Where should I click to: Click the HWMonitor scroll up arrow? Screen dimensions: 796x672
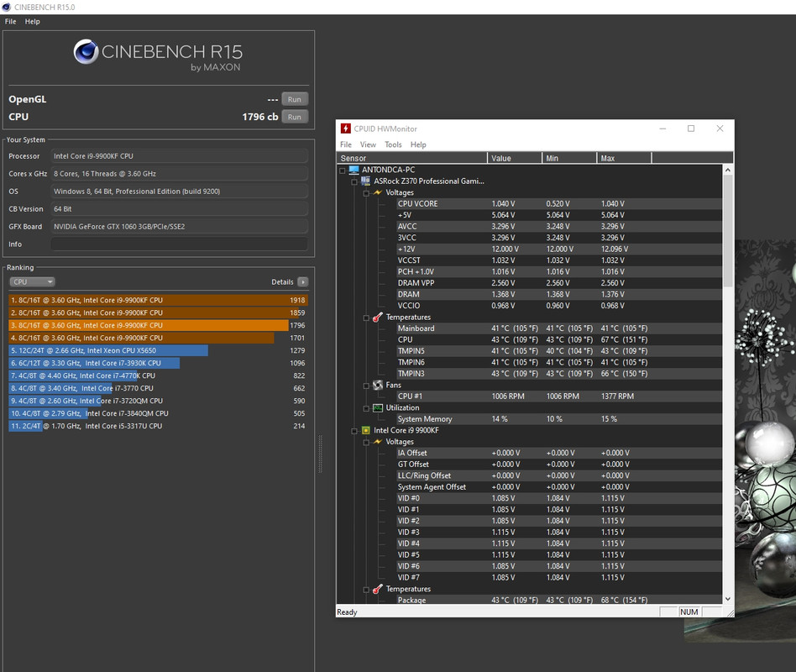click(x=727, y=171)
